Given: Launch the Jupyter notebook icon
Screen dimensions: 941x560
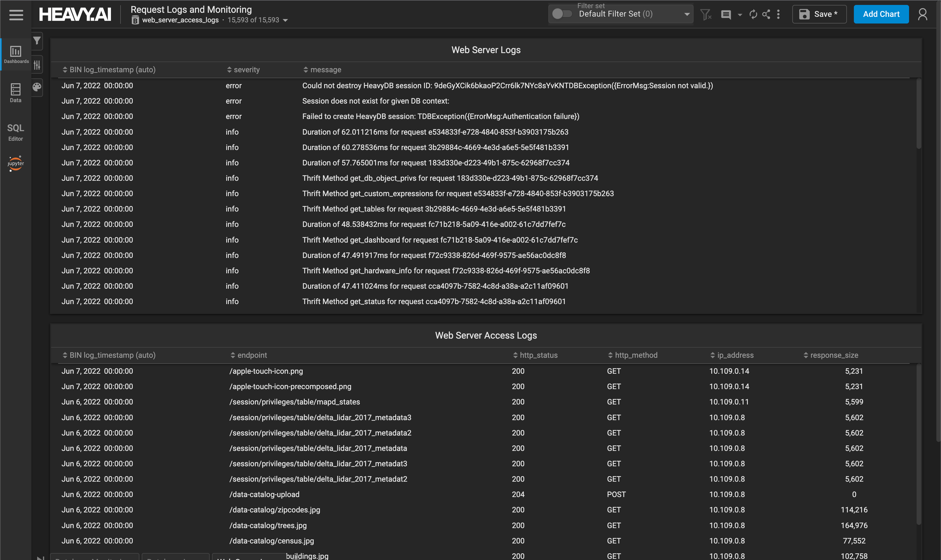Looking at the screenshot, I should point(15,163).
